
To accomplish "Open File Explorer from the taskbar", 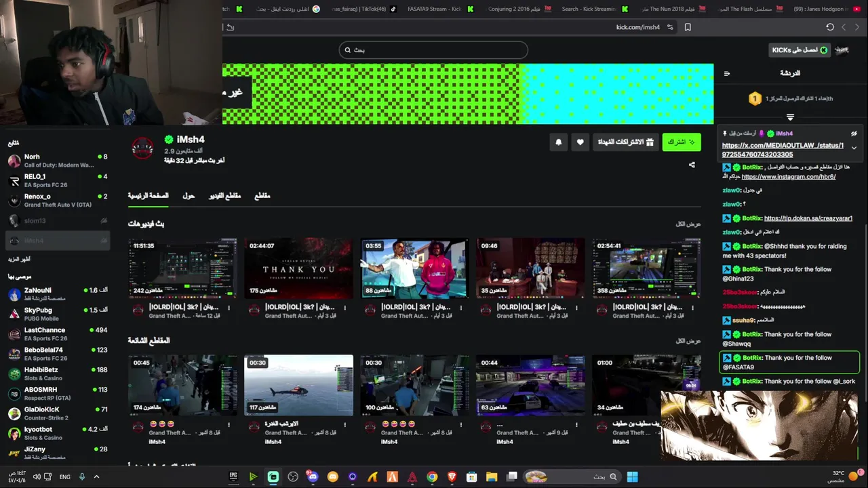I will click(492, 476).
